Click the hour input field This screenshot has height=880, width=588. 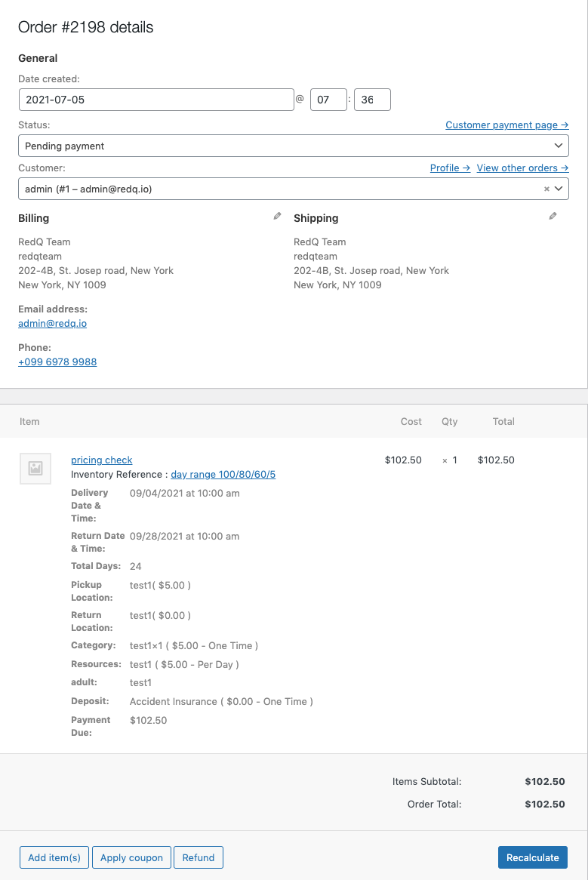(x=328, y=100)
